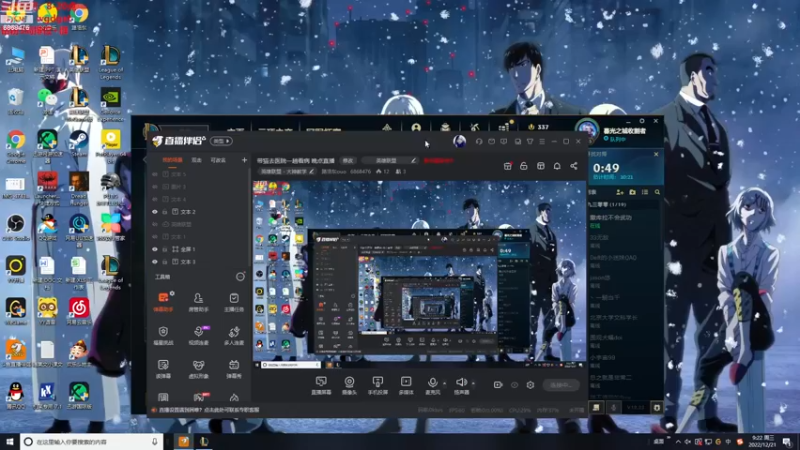
Task: Show the hidden 文本 1 layer
Action: pyautogui.click(x=155, y=237)
